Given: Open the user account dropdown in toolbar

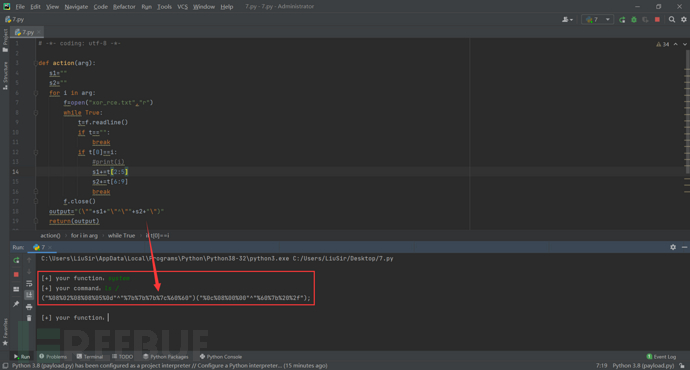Looking at the screenshot, I should tap(568, 20).
